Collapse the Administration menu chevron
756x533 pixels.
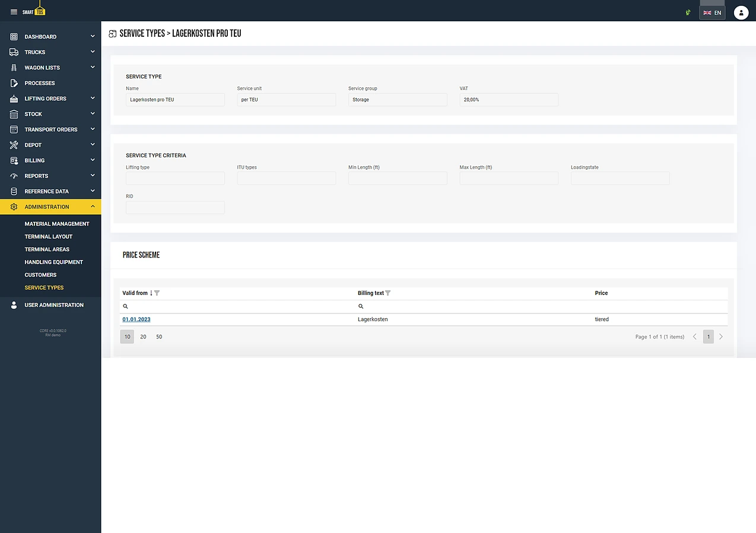(x=93, y=206)
